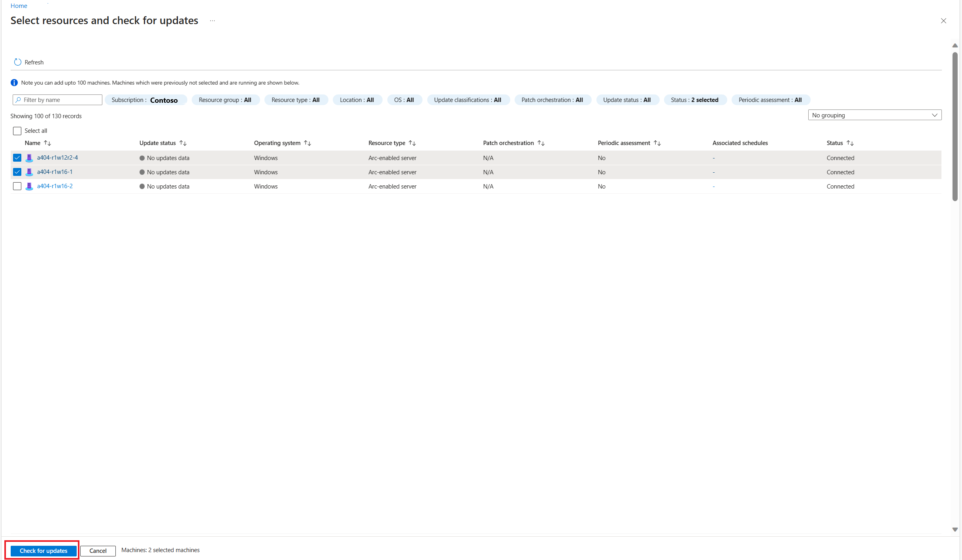Open the Update classifications filter All
The width and height of the screenshot is (962, 560).
click(x=467, y=99)
